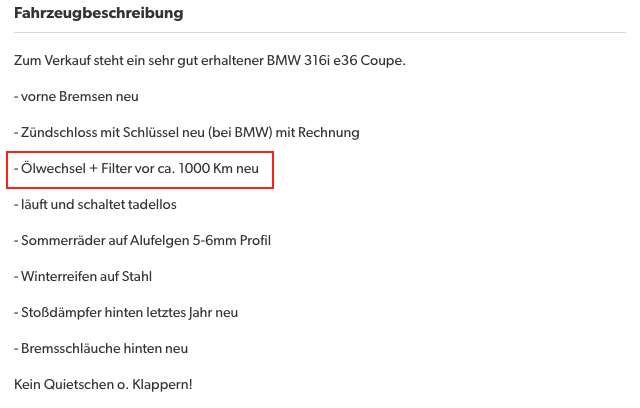The image size is (640, 408).
Task: Click the highlighted Ölwechsel + Filter line
Action: click(x=137, y=169)
